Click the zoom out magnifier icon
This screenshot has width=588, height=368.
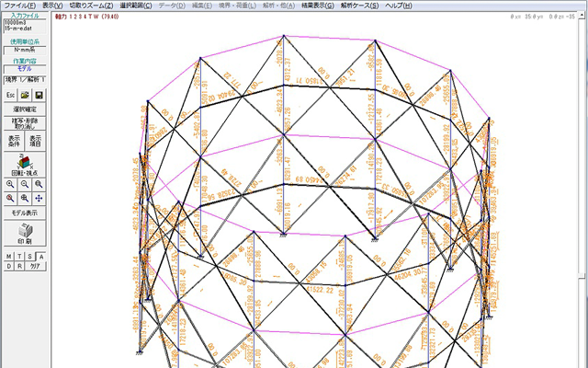tap(25, 184)
